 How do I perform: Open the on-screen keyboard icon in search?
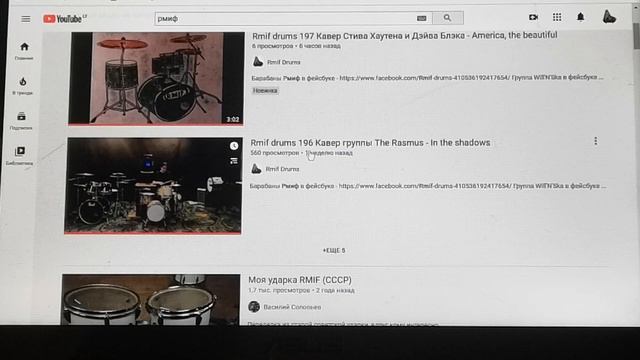[x=422, y=18]
